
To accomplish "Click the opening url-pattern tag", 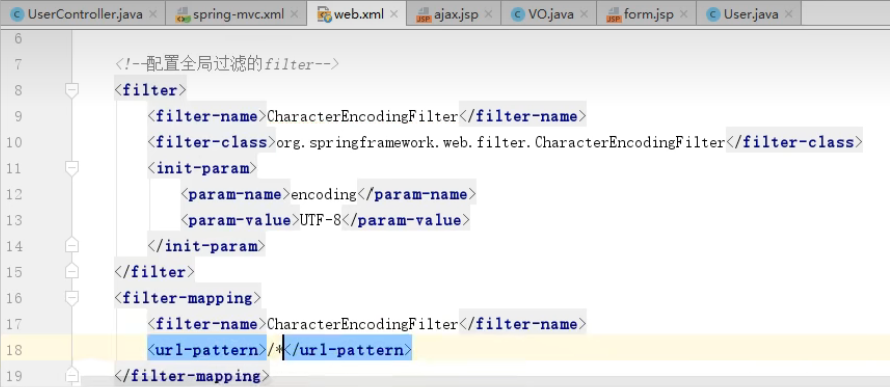I will click(207, 350).
